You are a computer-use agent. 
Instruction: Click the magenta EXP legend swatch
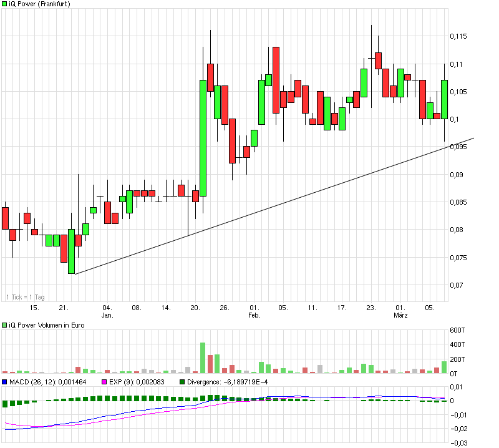pos(104,382)
